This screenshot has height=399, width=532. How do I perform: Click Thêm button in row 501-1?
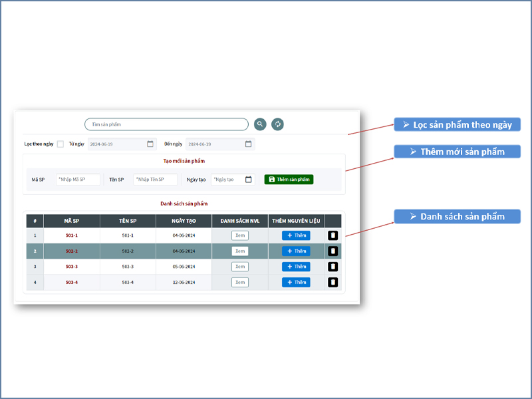[296, 235]
